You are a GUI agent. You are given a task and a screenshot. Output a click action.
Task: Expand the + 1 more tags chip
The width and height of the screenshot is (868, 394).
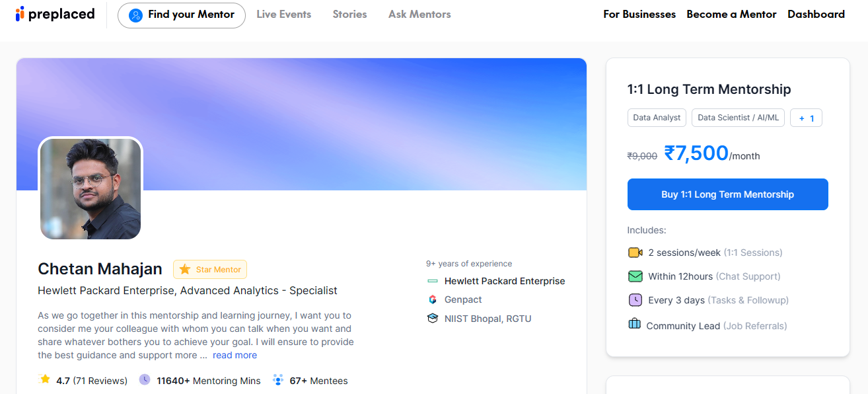coord(806,118)
